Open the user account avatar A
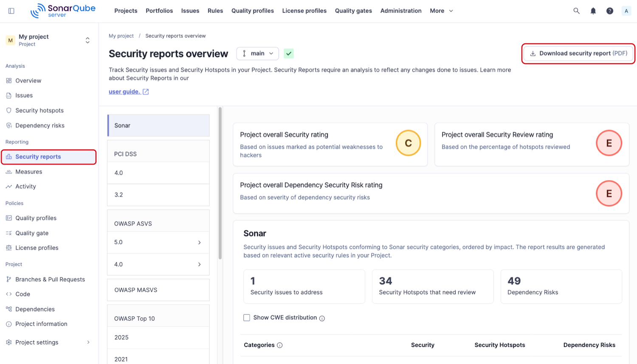Viewport: 637px width, 364px height. tap(626, 11)
